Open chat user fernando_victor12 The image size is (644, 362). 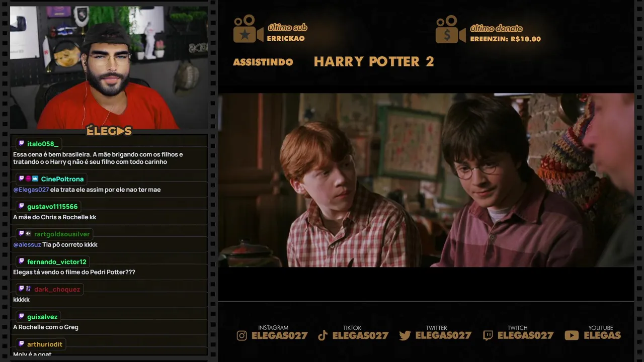click(57, 261)
